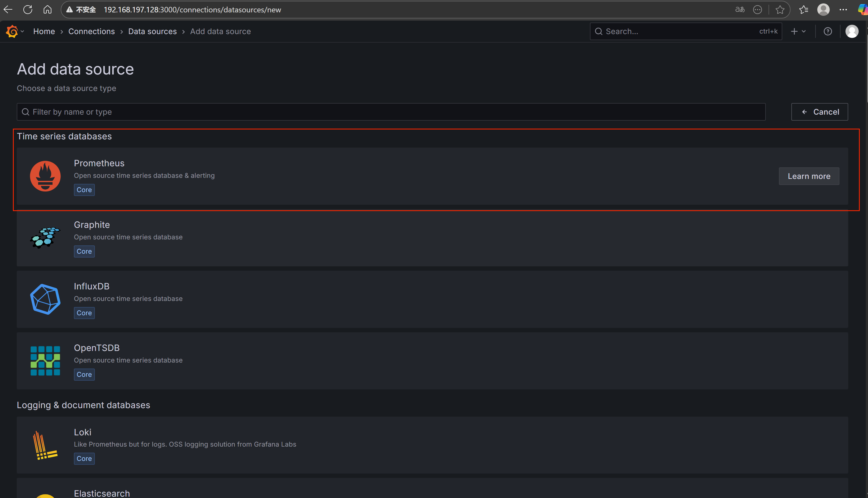Go to Connections breadcrumb
Viewport: 868px width, 498px height.
[x=91, y=31]
